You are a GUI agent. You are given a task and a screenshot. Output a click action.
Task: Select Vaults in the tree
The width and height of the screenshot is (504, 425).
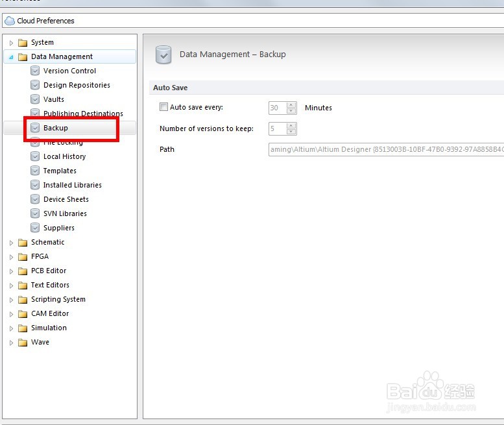pos(54,99)
